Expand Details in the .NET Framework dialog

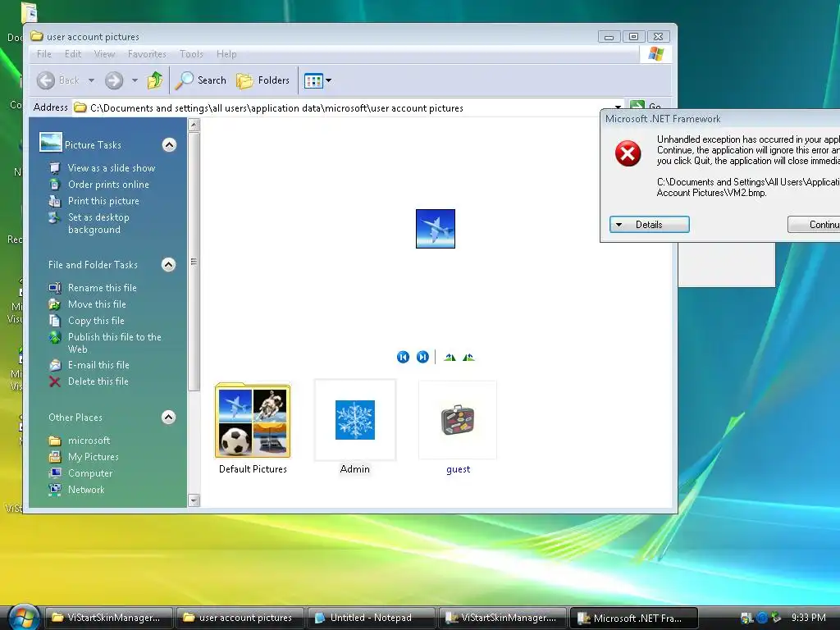[x=650, y=225]
